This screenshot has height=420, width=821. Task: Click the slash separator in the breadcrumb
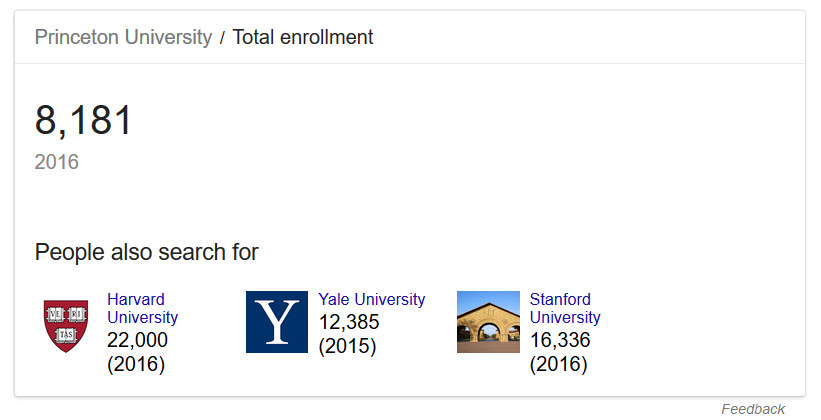click(222, 39)
